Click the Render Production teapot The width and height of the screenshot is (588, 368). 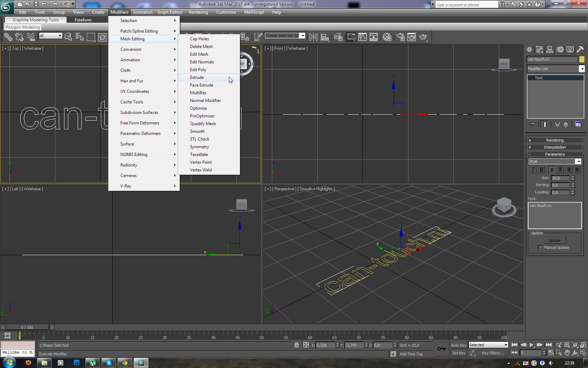click(x=423, y=37)
